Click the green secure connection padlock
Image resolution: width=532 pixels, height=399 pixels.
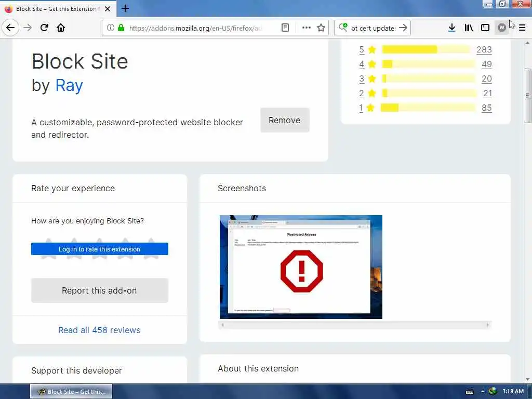(x=121, y=28)
